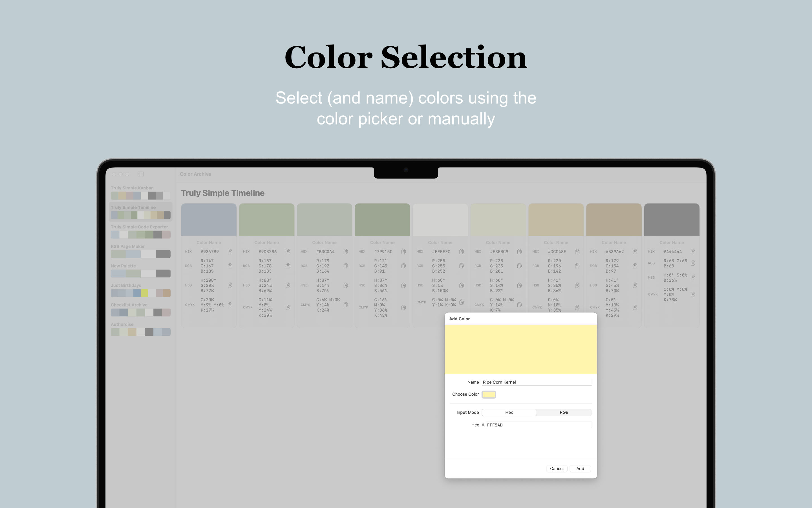Open the New Palette entry
The image size is (812, 508).
coord(141,270)
